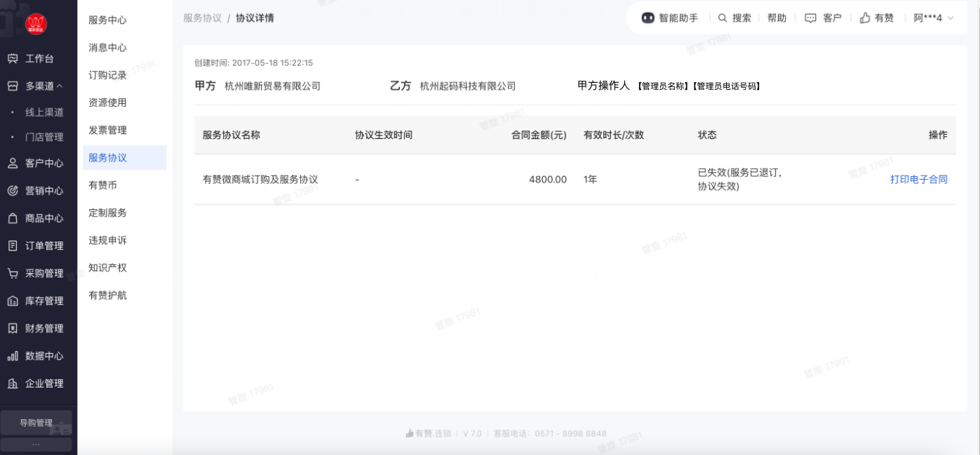Click the 数据中心 bar chart icon
The image size is (980, 455).
pos(13,357)
